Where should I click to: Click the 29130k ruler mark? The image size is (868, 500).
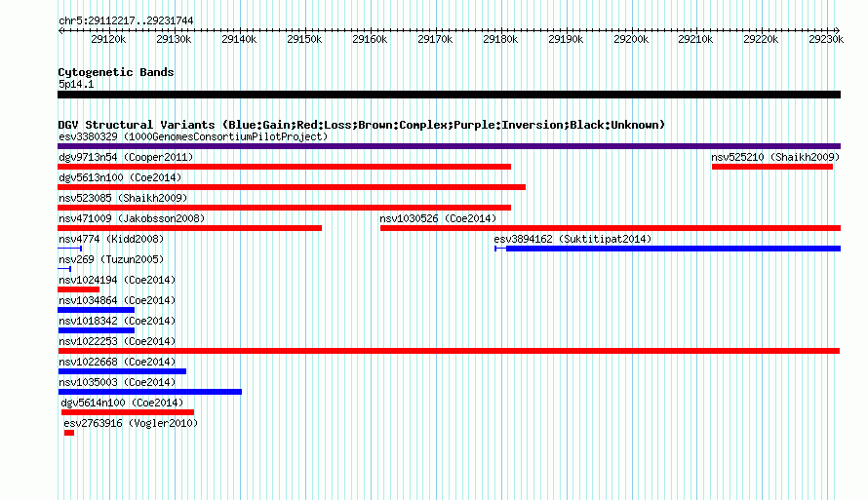tap(174, 39)
